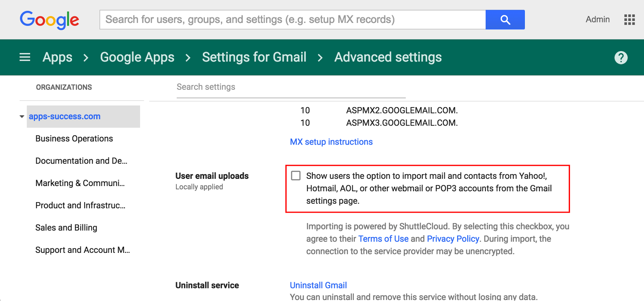Select Business Operations organization
Screen dimensions: 644x302
coord(74,139)
